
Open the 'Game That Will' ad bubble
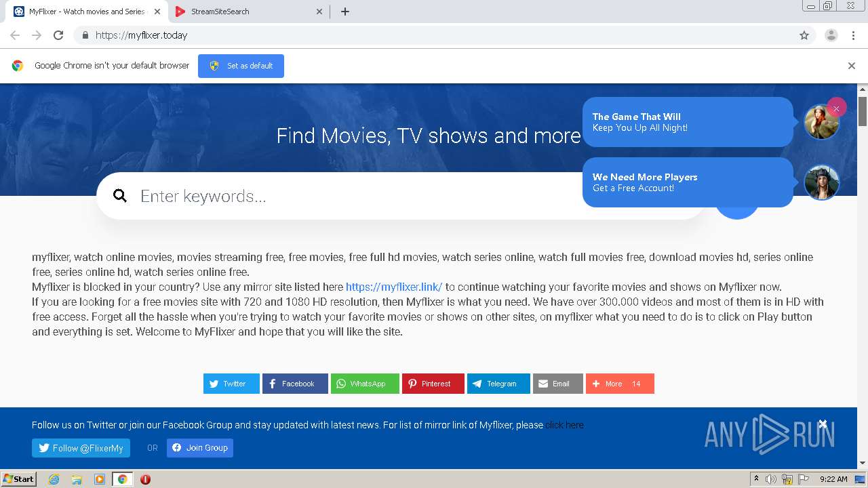coord(688,122)
